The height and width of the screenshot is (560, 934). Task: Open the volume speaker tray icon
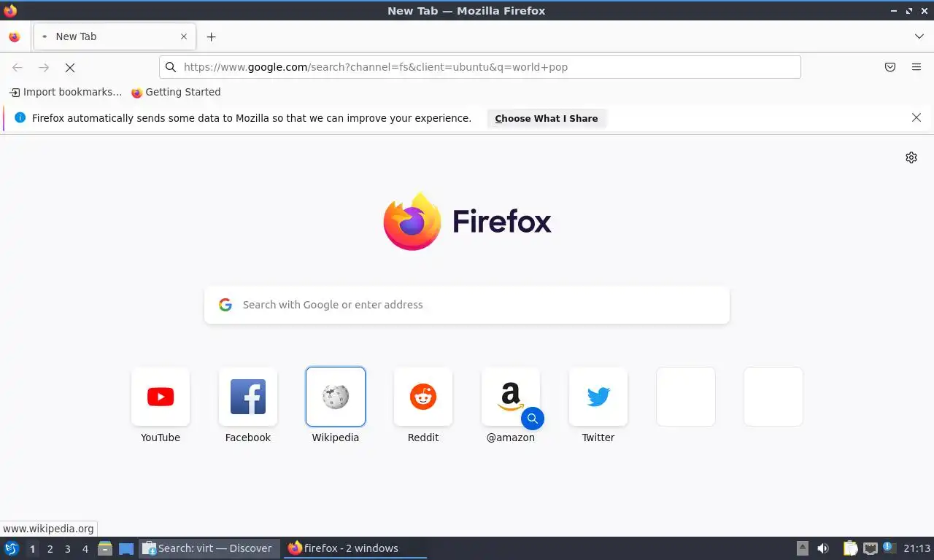pos(823,548)
